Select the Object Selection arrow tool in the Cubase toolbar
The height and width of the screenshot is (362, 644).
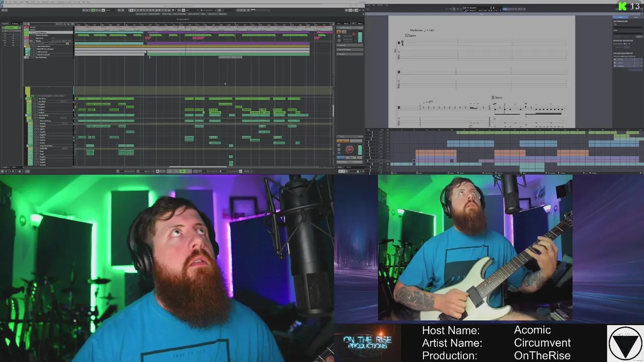pos(131,10)
